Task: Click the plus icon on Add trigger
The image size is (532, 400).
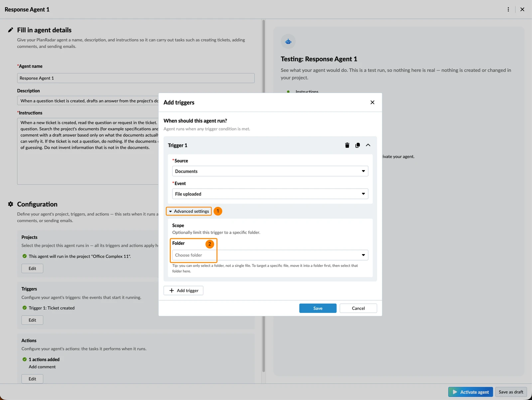Action: 172,290
